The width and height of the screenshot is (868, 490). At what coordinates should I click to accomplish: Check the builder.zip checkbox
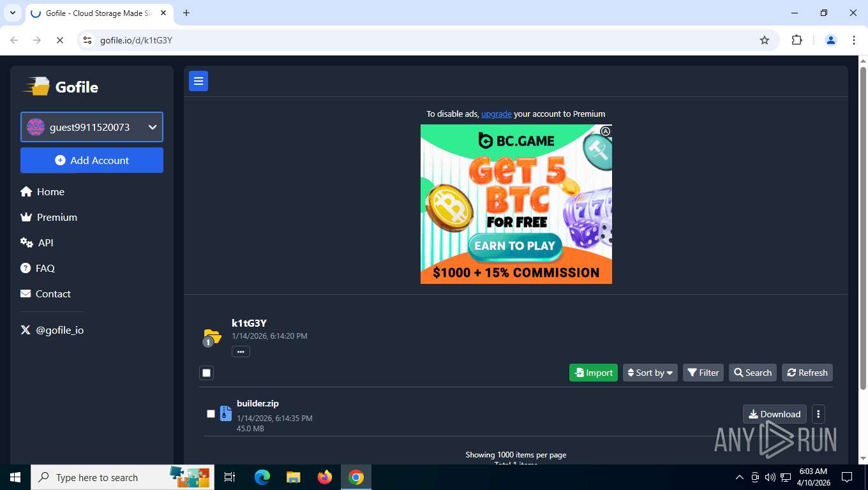pyautogui.click(x=211, y=413)
